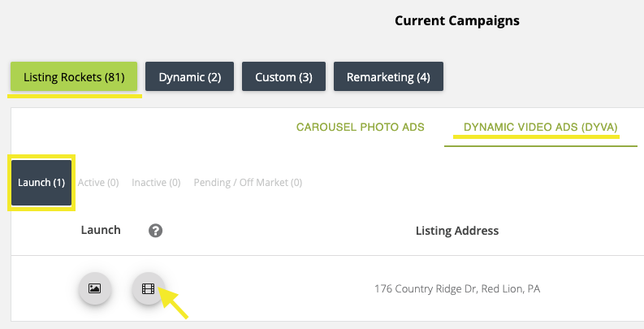Viewport: 644px width, 329px height.
Task: Click the yellow underline below Listing Rockets
Action: (75, 96)
